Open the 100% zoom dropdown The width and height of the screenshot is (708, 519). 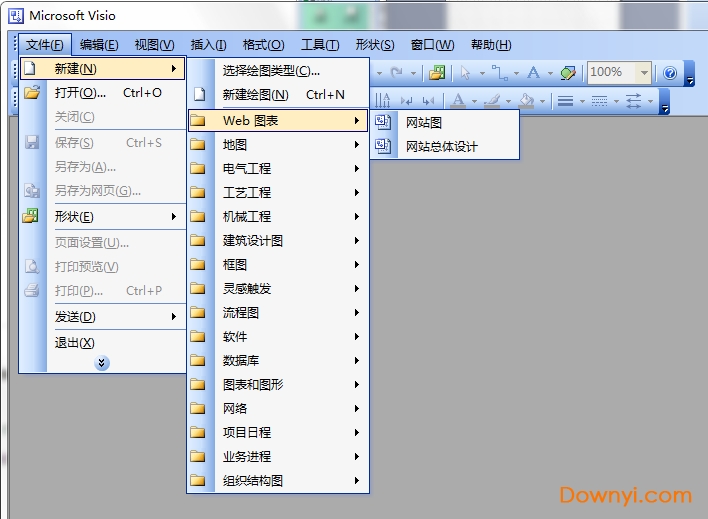644,72
